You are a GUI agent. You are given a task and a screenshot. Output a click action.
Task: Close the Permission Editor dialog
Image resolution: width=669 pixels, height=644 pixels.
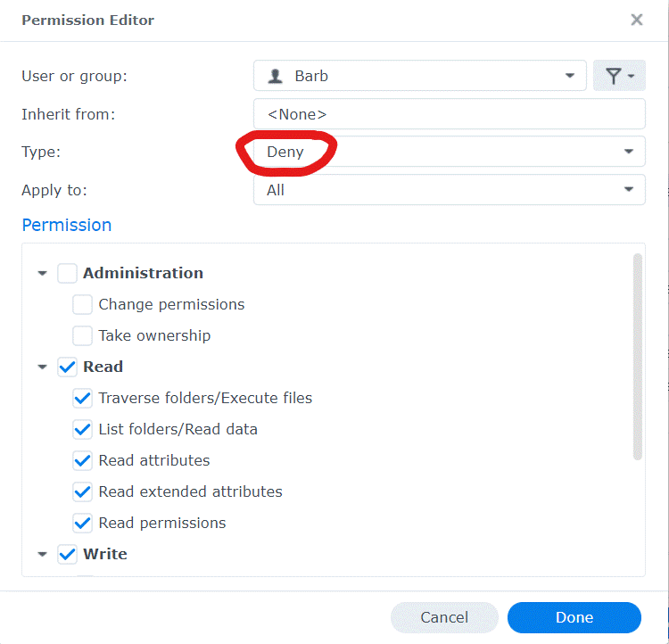pyautogui.click(x=637, y=20)
